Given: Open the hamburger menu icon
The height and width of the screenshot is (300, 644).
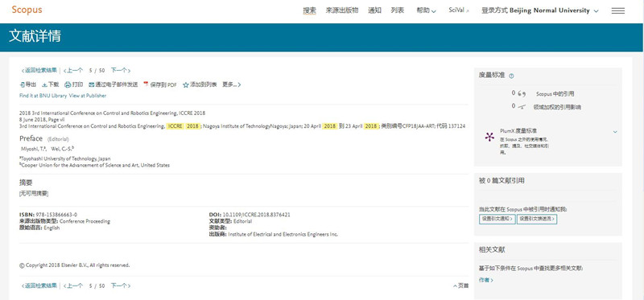Looking at the screenshot, I should pyautogui.click(x=617, y=11).
